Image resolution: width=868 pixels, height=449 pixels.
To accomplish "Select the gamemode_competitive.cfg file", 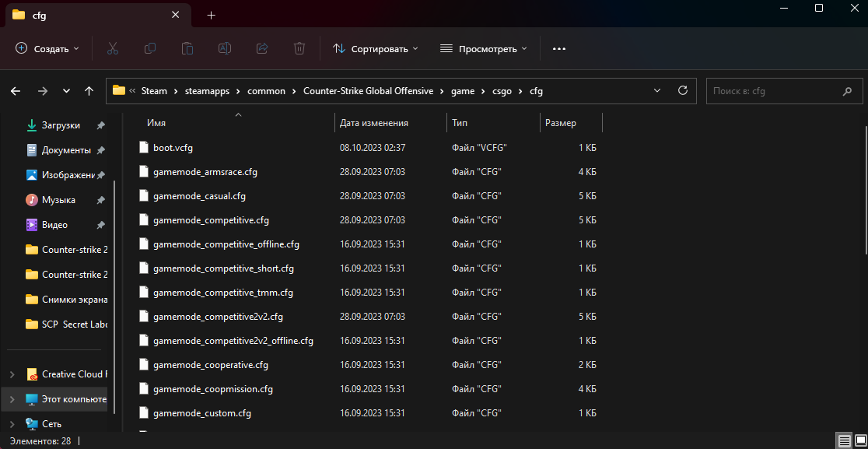I will tap(211, 220).
